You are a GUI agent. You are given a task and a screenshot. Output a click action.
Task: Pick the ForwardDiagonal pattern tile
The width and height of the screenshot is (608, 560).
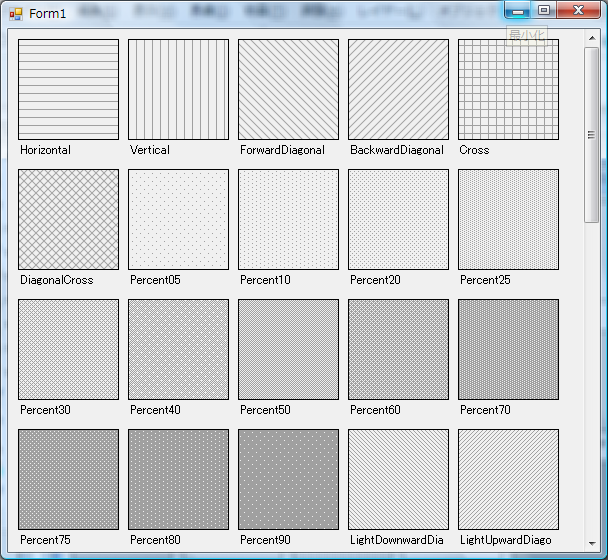288,89
